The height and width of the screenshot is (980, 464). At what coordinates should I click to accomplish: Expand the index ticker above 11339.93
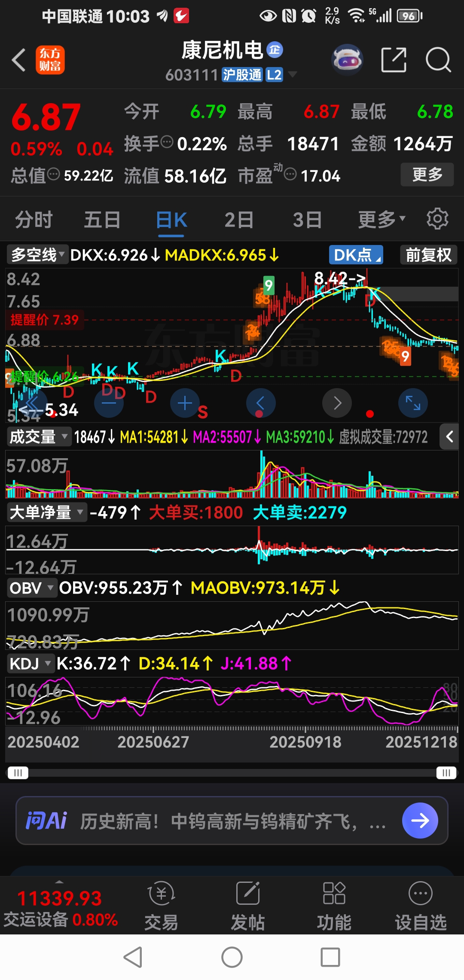click(x=60, y=882)
